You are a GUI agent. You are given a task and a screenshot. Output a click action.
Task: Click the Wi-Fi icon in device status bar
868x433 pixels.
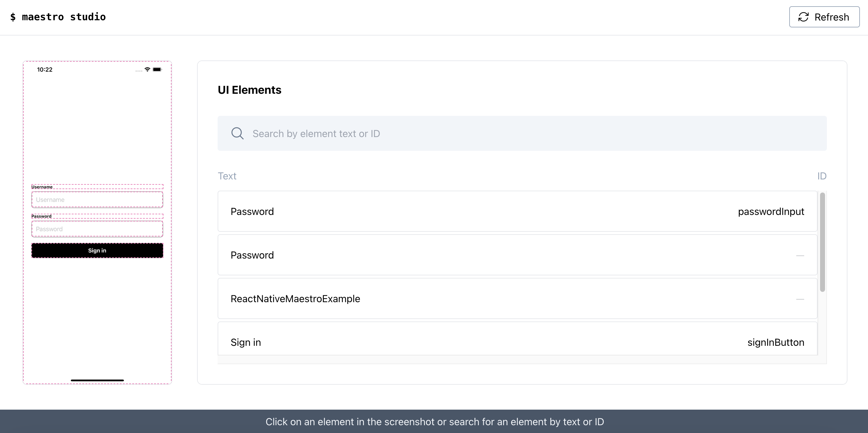pyautogui.click(x=147, y=69)
